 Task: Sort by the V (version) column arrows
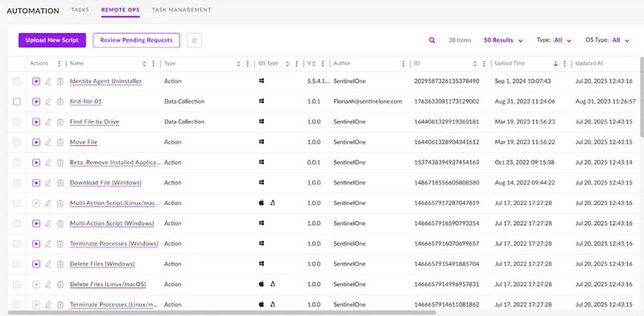(x=314, y=64)
